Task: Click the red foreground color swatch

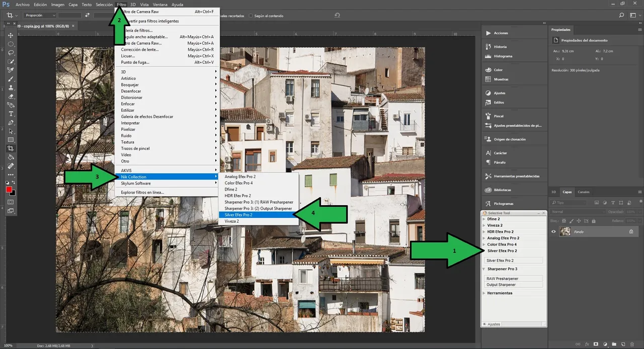Action: (x=9, y=190)
